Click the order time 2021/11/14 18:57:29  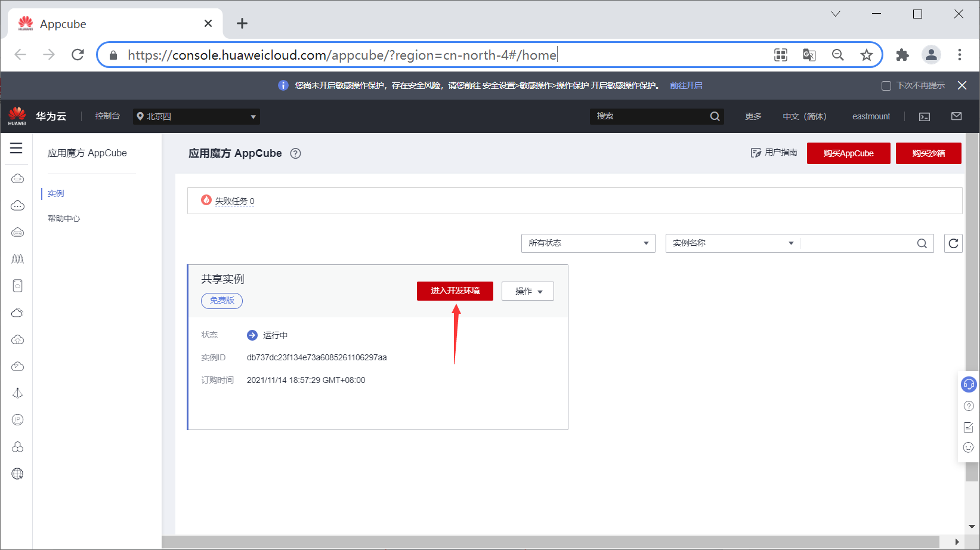pos(306,381)
